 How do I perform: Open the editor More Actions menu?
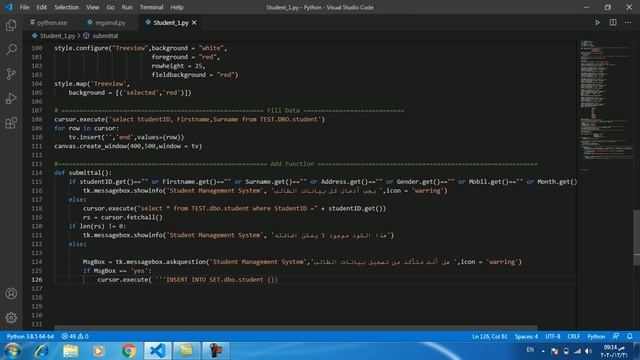pos(628,23)
